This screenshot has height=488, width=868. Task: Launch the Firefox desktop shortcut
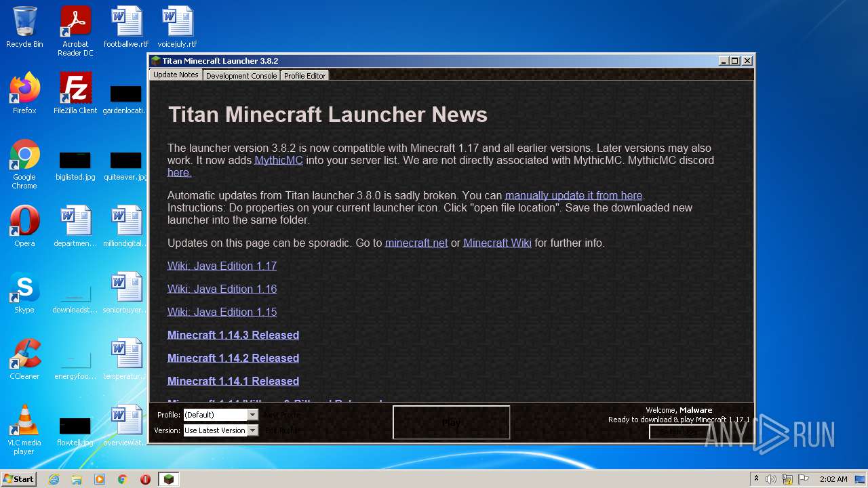24,94
